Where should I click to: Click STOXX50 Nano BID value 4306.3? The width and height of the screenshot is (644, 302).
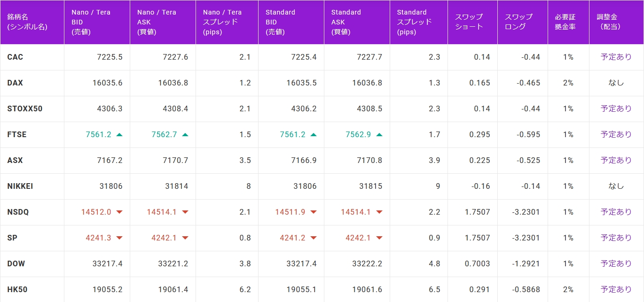(110, 108)
